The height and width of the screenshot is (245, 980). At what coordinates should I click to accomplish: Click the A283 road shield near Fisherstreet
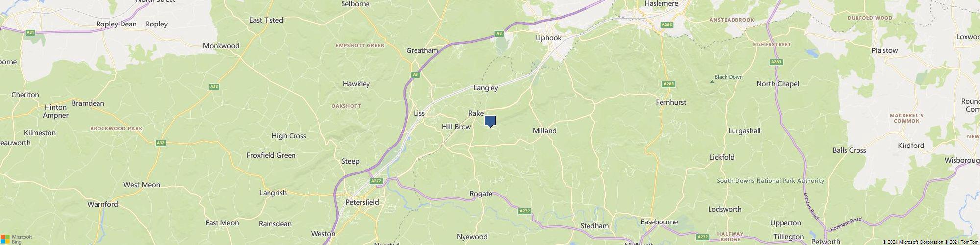pos(776,62)
